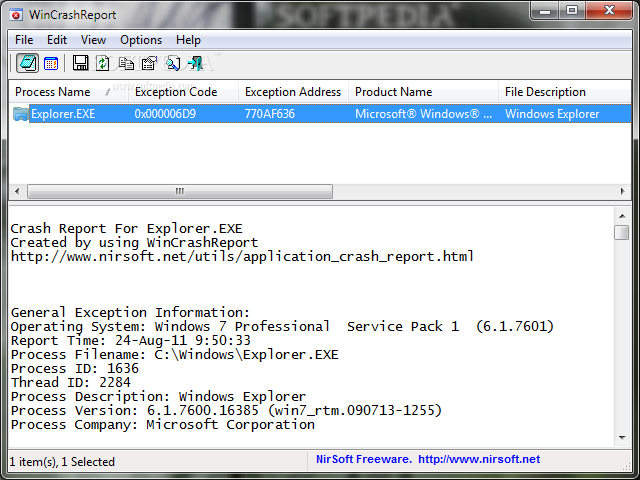640x480 pixels.
Task: Open the Help menu
Action: (x=188, y=40)
